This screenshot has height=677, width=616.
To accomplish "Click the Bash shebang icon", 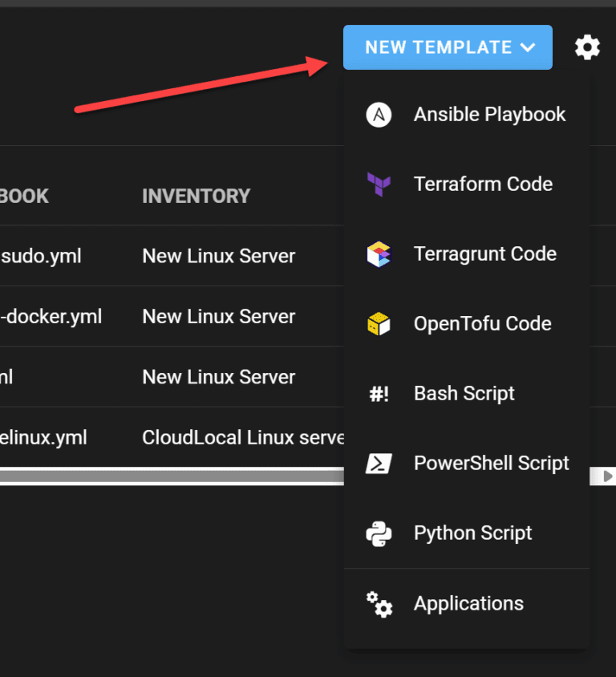I will [x=379, y=394].
